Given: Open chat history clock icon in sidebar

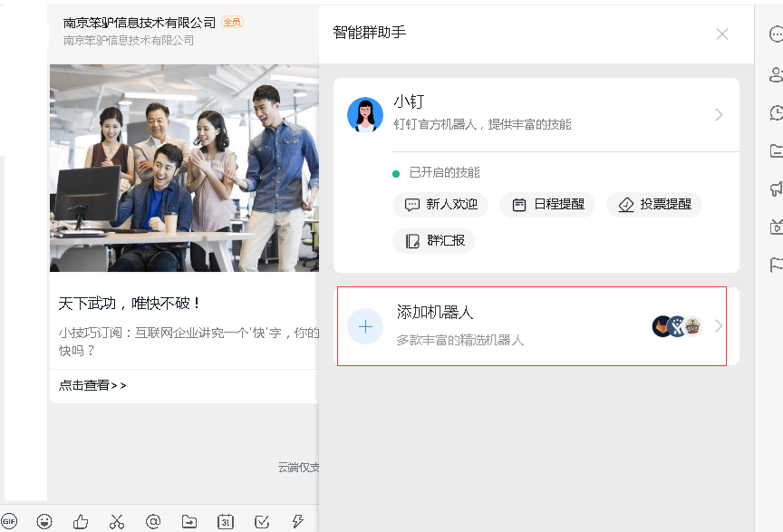Looking at the screenshot, I should pyautogui.click(x=777, y=112).
